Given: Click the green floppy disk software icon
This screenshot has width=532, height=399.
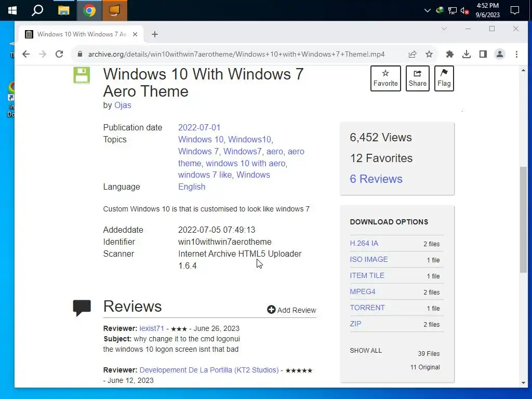Looking at the screenshot, I should pyautogui.click(x=82, y=75).
